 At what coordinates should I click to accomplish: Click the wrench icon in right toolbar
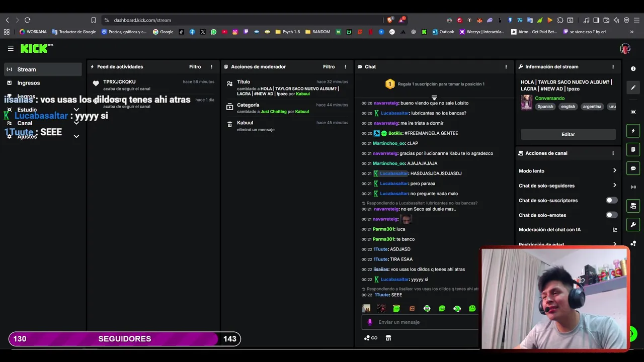(x=633, y=225)
